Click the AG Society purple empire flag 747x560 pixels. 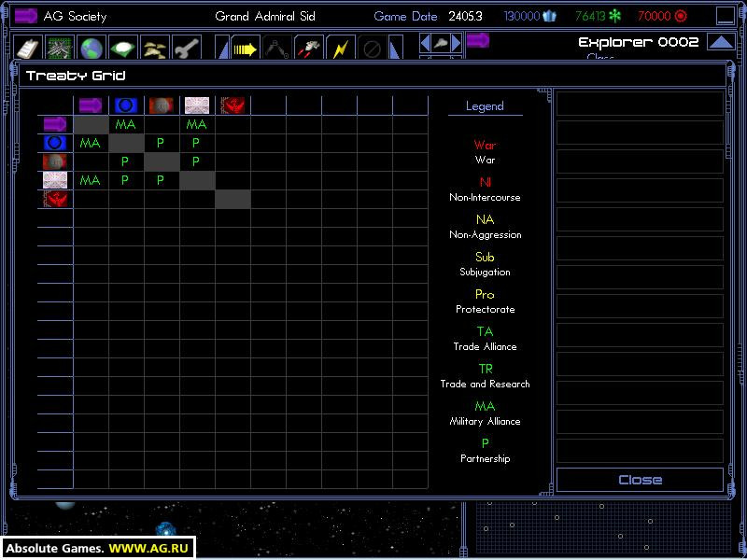coord(26,16)
